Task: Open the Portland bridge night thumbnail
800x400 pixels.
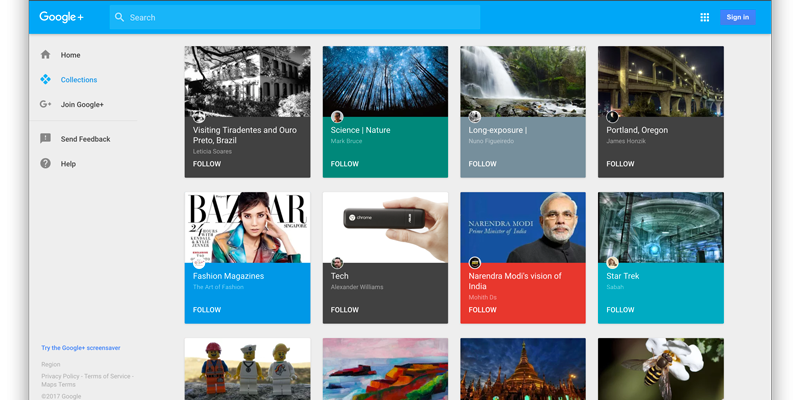Action: 661,82
